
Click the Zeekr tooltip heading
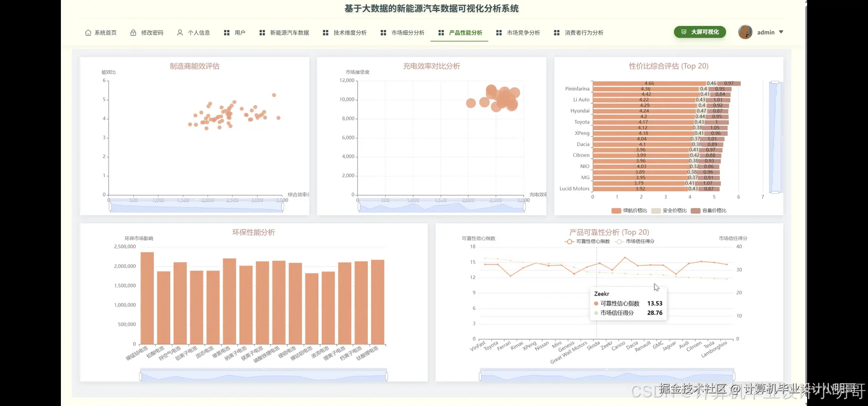[602, 294]
